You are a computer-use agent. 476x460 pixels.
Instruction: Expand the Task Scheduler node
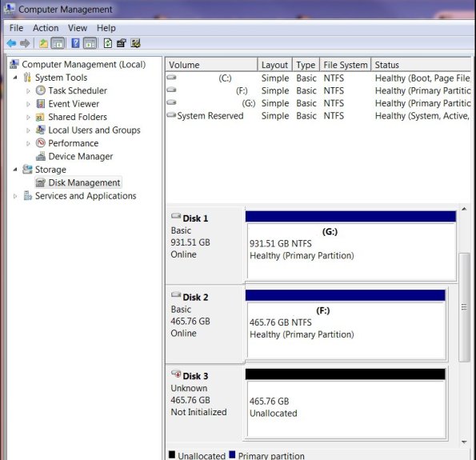click(x=28, y=90)
